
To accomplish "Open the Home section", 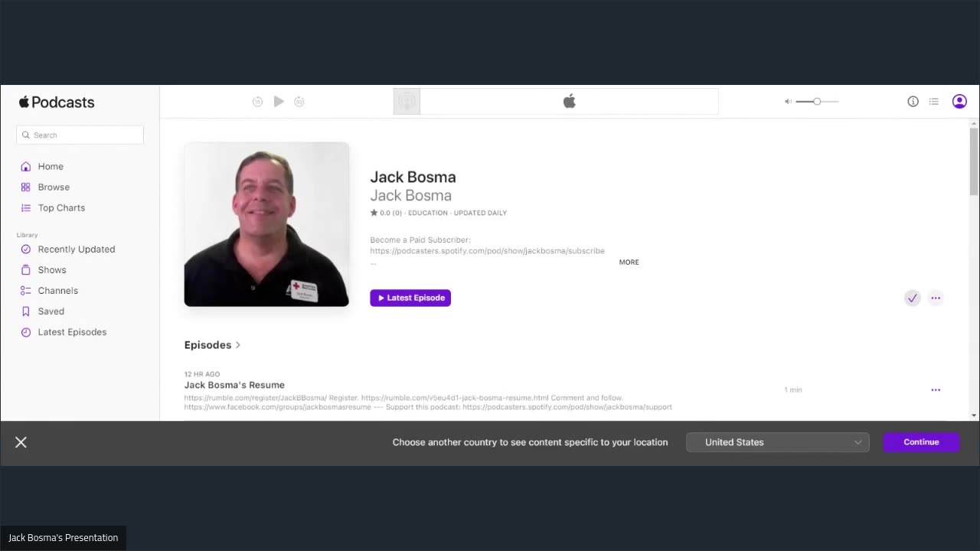I will [51, 166].
